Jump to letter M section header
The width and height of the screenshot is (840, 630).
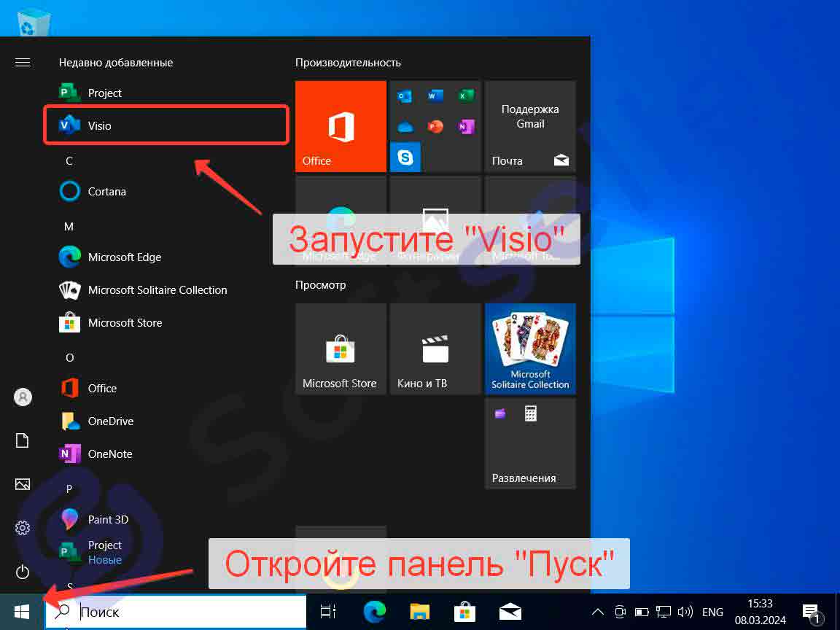pos(69,227)
